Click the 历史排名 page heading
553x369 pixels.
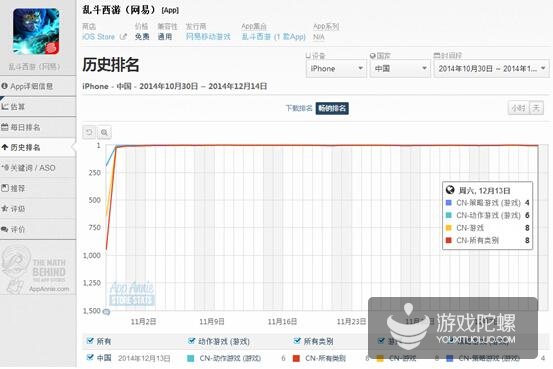[111, 65]
